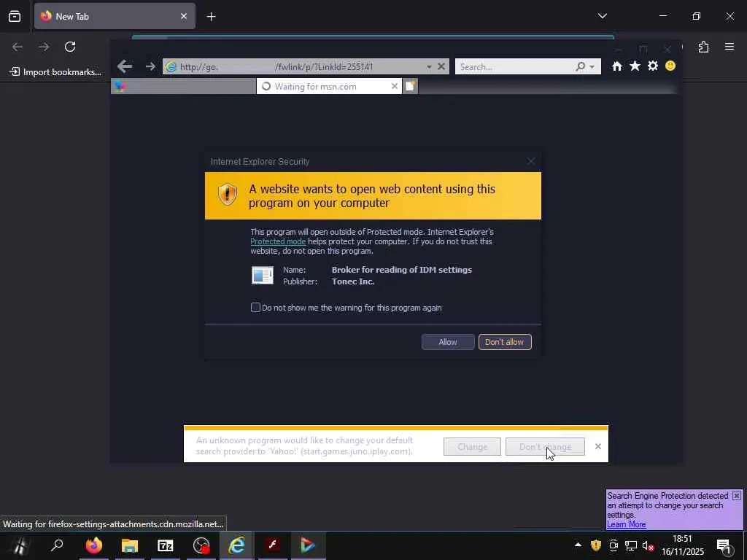The image size is (747, 560).
Task: Show hidden system tray icons
Action: click(x=578, y=545)
